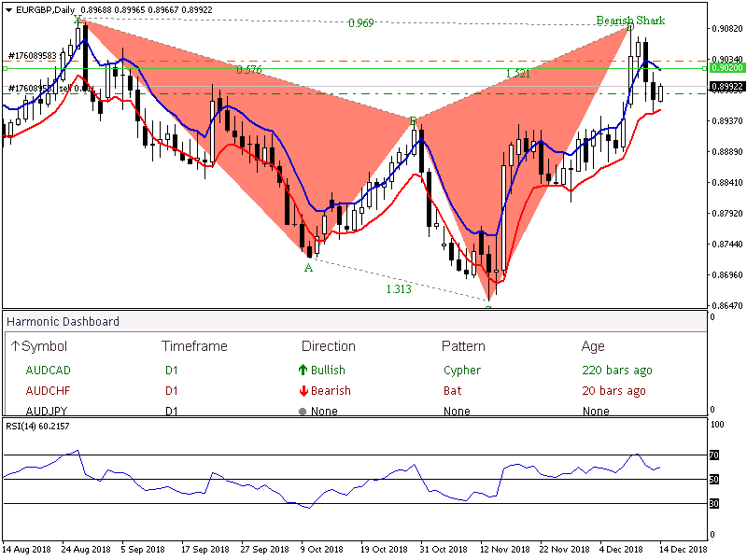Click the green Bullish up-arrow icon
The width and height of the screenshot is (747, 560).
tap(303, 370)
